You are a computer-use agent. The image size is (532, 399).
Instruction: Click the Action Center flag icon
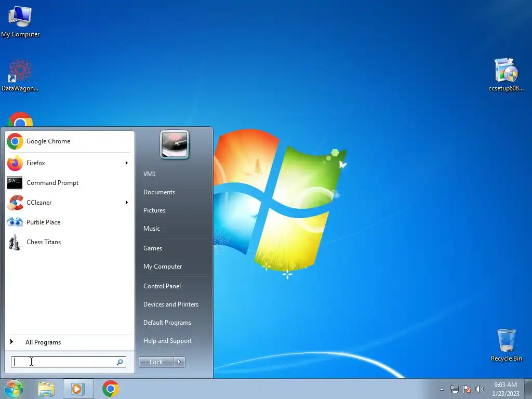(467, 389)
